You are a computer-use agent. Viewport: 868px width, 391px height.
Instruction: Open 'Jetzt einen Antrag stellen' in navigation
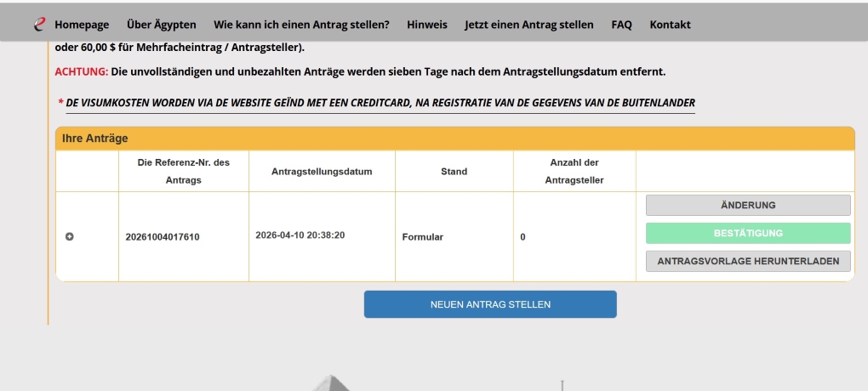click(x=528, y=25)
